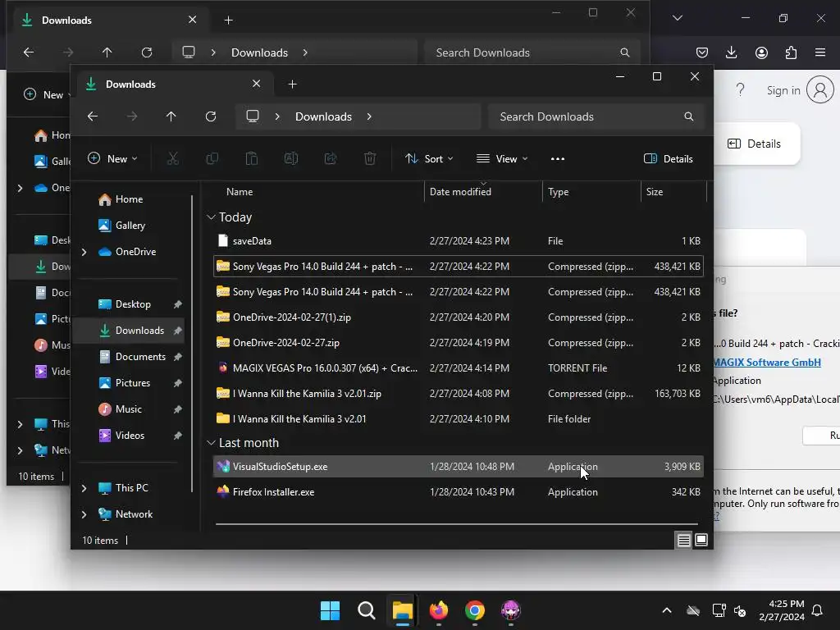The height and width of the screenshot is (630, 840).
Task: Select Home in front navigation pane
Action: point(130,199)
